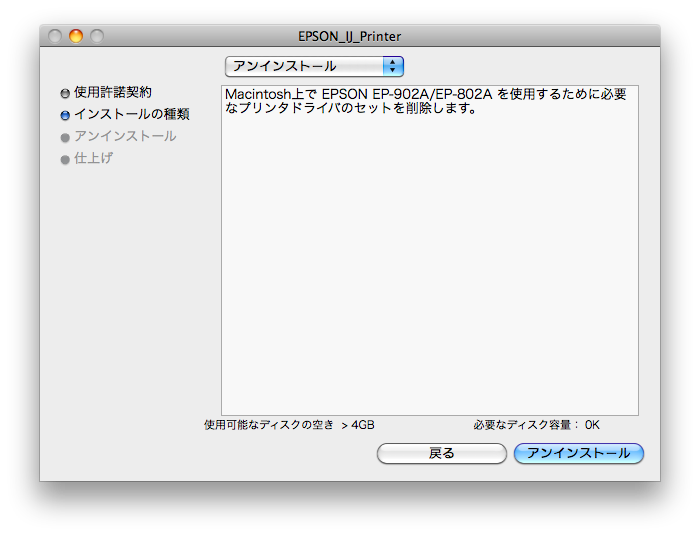This screenshot has width=700, height=536.
Task: Click the 使用可能なディスクの空き label
Action: 269,425
